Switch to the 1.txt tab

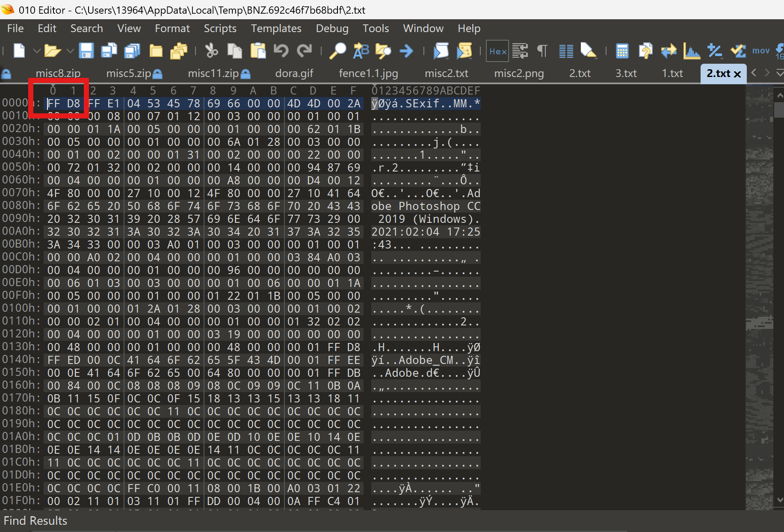672,74
